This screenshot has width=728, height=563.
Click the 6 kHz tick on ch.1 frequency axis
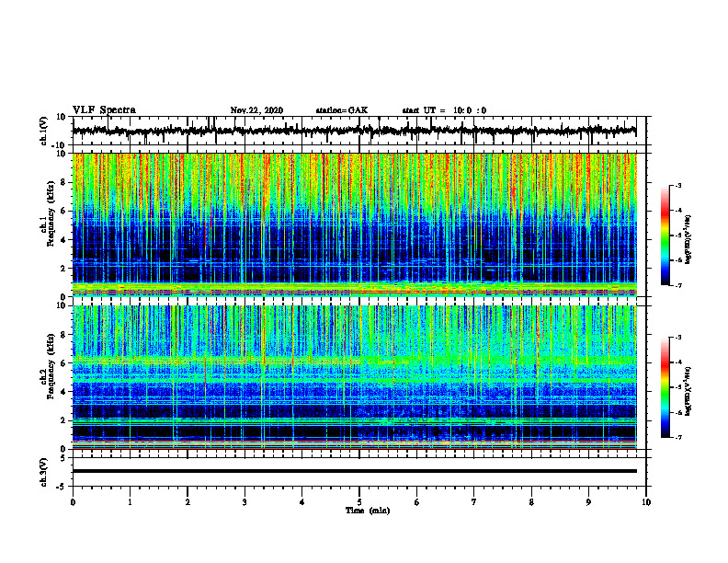(x=63, y=211)
